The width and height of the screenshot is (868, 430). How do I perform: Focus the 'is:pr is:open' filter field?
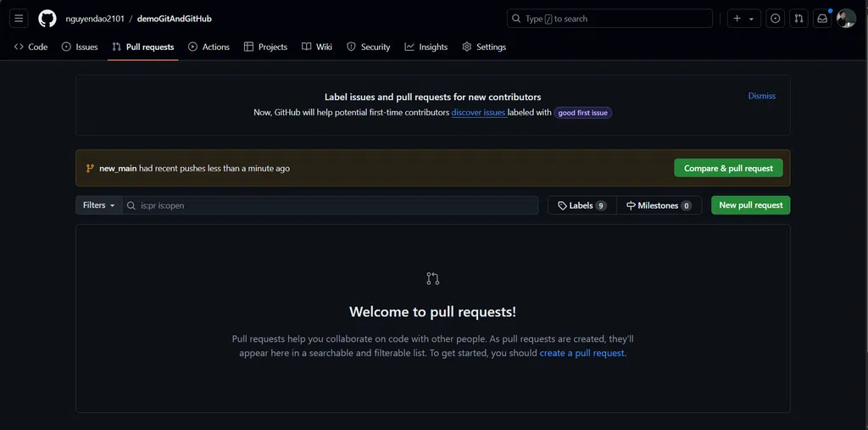(x=330, y=205)
